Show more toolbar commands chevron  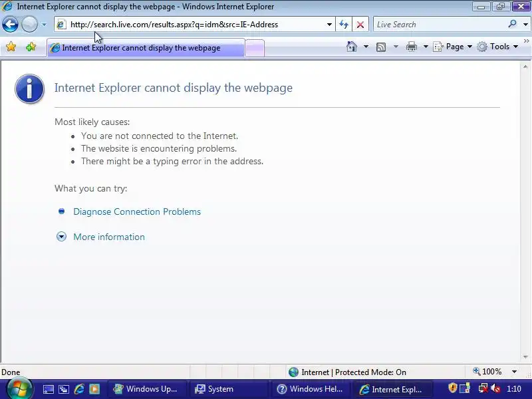click(x=526, y=41)
